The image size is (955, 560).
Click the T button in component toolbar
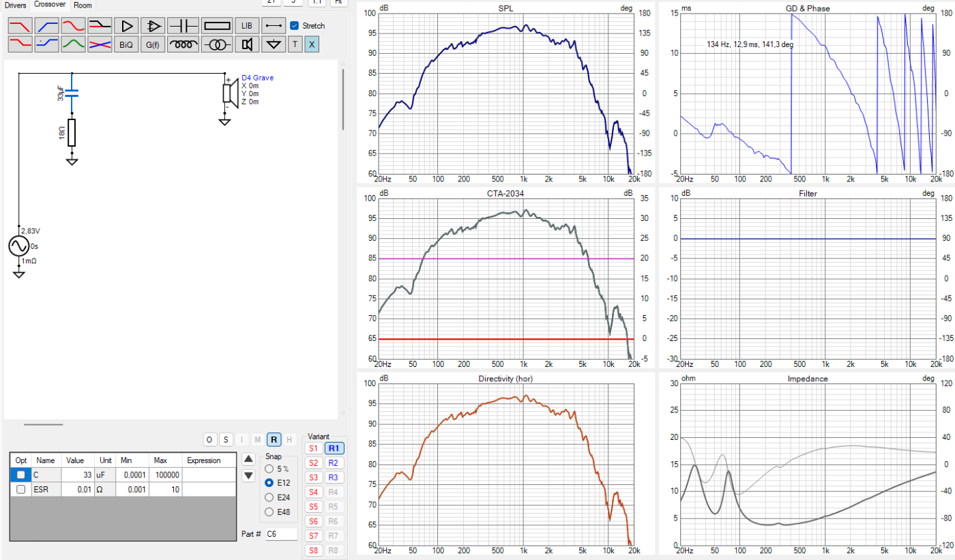295,44
